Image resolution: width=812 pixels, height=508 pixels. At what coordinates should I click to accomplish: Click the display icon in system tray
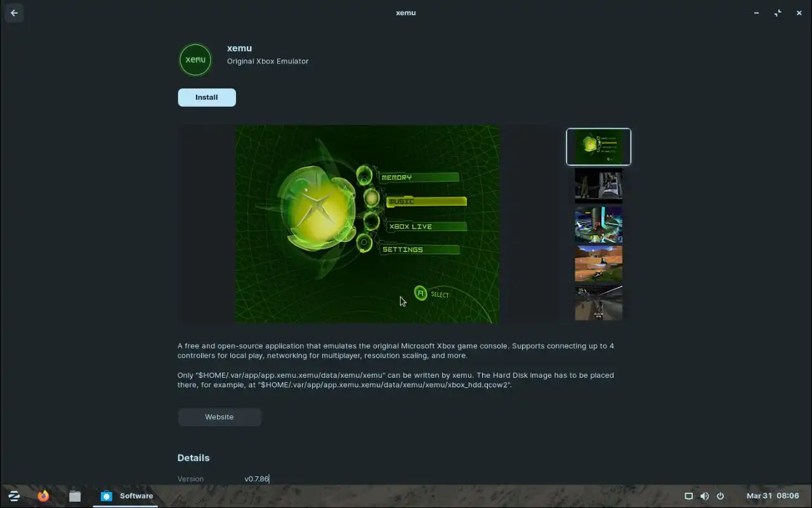click(688, 496)
